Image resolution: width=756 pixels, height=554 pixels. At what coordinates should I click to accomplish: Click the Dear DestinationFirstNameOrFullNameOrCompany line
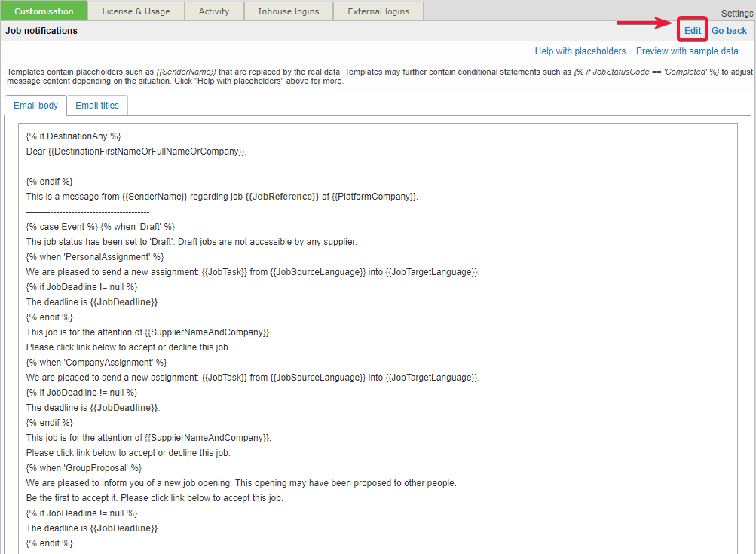pyautogui.click(x=136, y=152)
